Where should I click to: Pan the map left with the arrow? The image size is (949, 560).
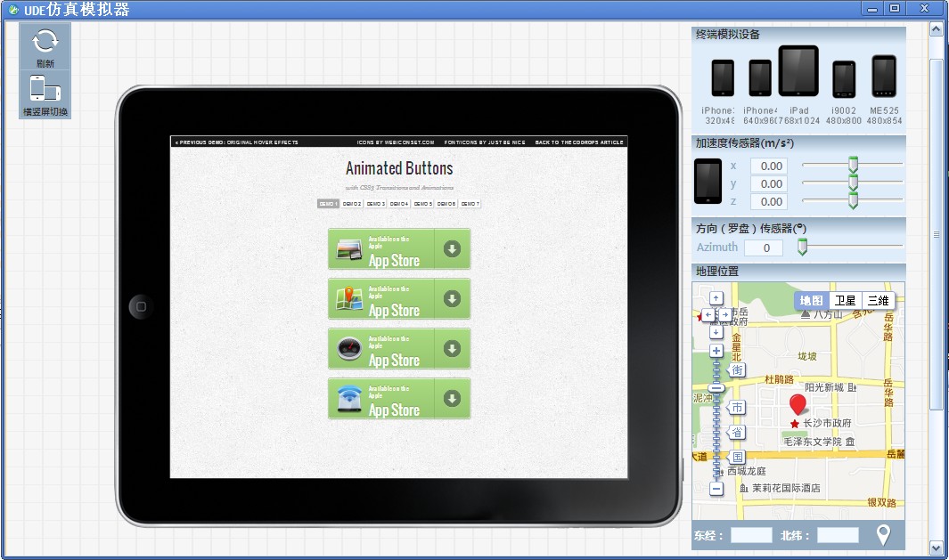(x=708, y=315)
